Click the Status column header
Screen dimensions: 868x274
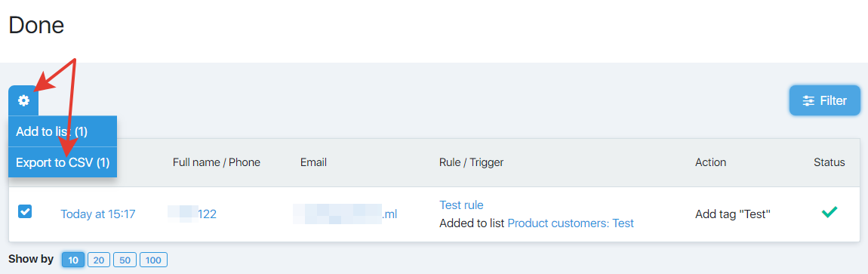click(830, 162)
